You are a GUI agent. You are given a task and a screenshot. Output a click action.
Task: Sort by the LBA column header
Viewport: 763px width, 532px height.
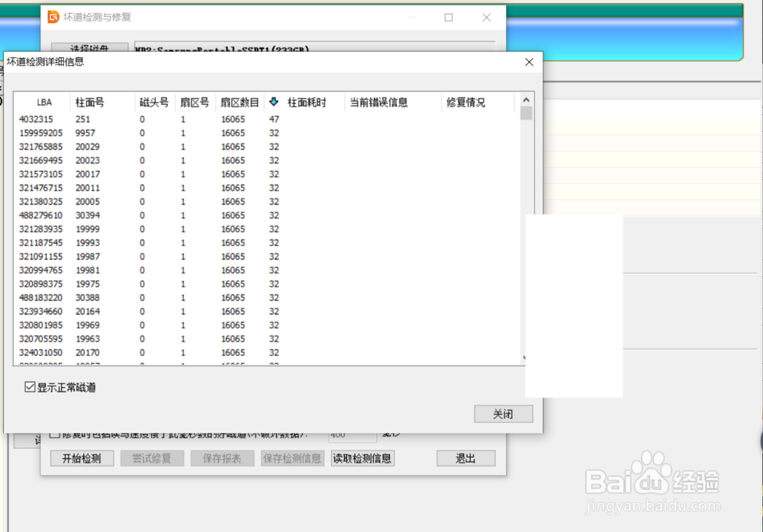pos(43,102)
